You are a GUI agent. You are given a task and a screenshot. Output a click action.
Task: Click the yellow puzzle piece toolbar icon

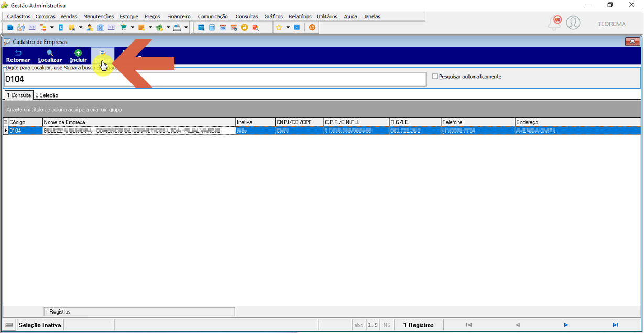pos(72,27)
